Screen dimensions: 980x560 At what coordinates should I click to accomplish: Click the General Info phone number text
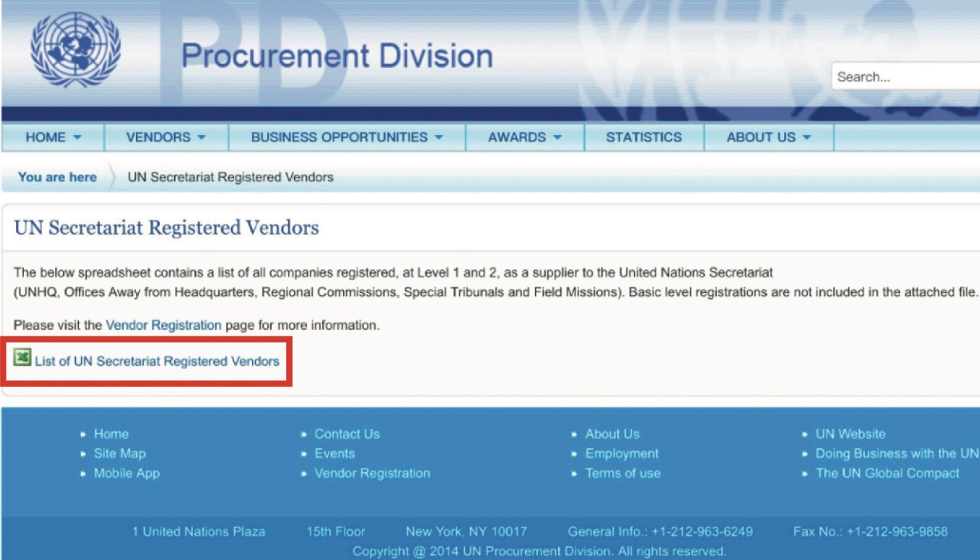click(x=660, y=531)
